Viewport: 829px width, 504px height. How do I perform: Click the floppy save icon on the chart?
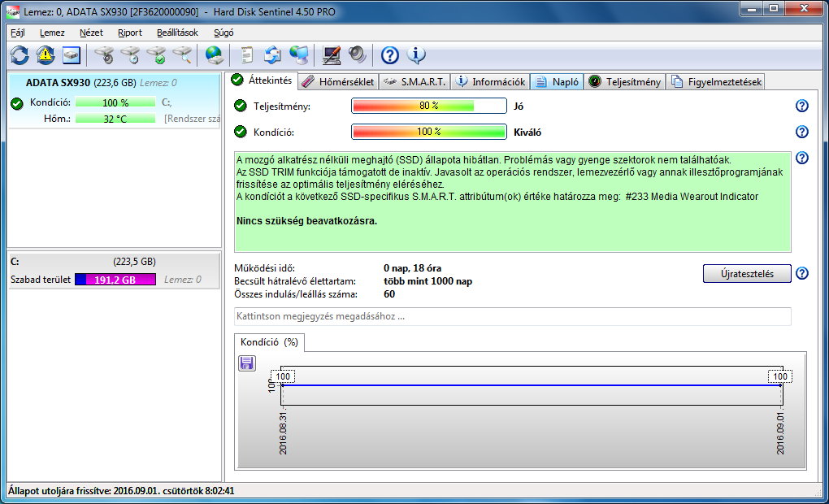tap(247, 363)
